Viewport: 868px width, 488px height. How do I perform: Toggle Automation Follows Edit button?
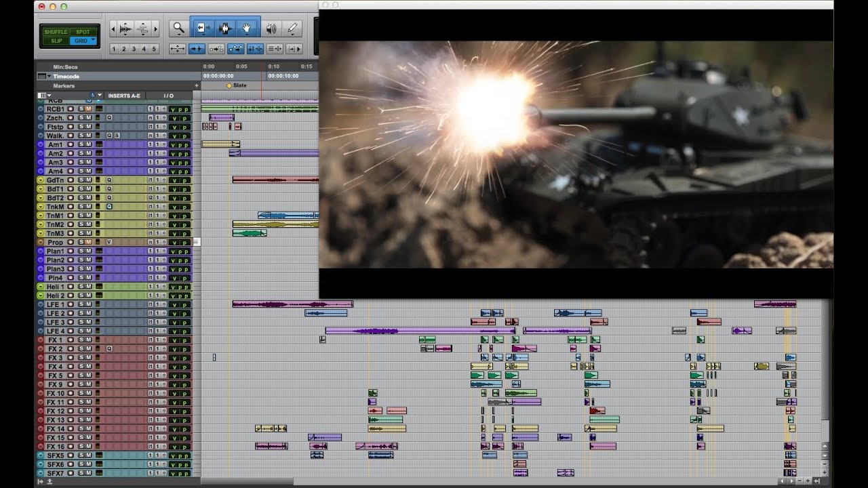click(x=236, y=49)
